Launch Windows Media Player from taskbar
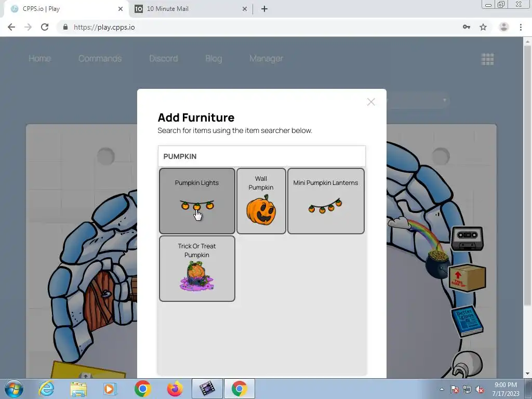 pos(110,389)
